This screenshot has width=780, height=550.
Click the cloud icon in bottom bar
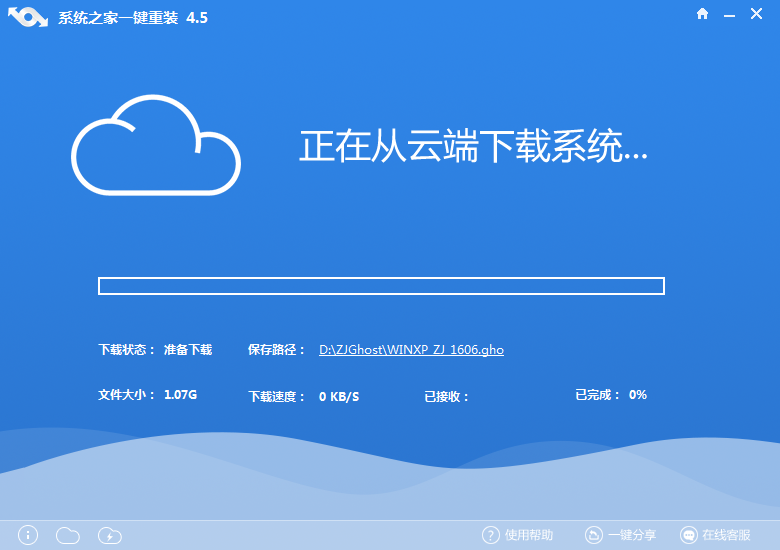pos(68,536)
